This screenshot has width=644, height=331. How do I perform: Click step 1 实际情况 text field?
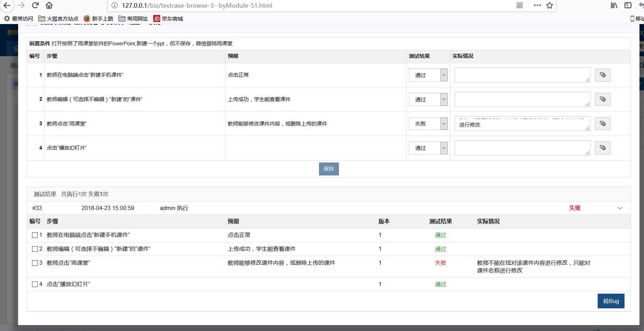522,75
